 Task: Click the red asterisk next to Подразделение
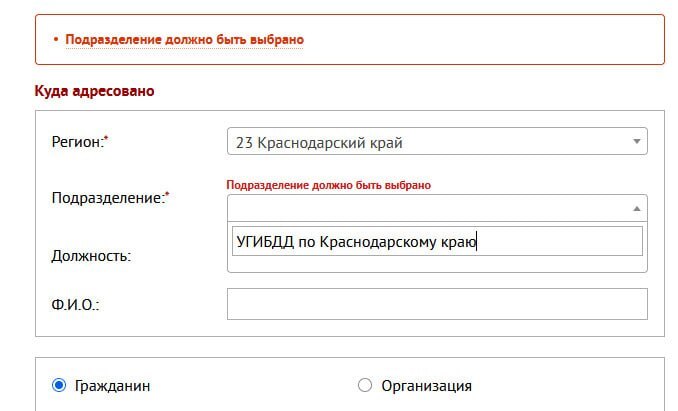click(x=167, y=194)
